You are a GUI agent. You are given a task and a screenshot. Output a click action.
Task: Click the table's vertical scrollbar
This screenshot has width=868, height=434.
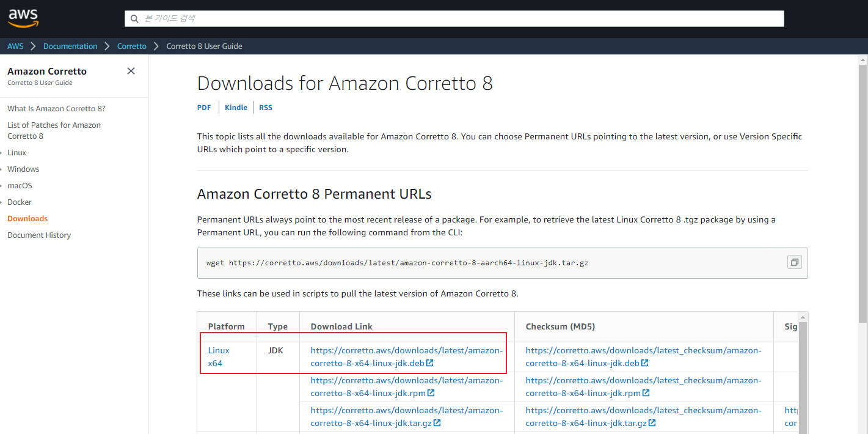coord(803,377)
